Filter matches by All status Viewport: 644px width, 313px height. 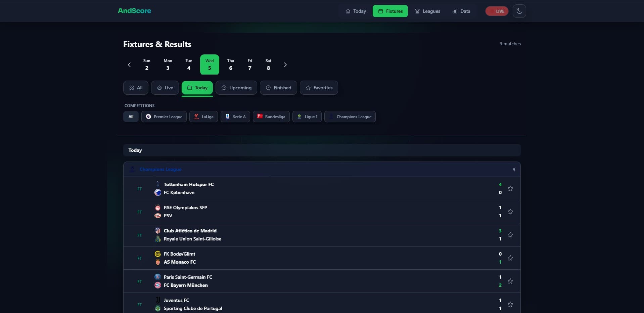(136, 88)
